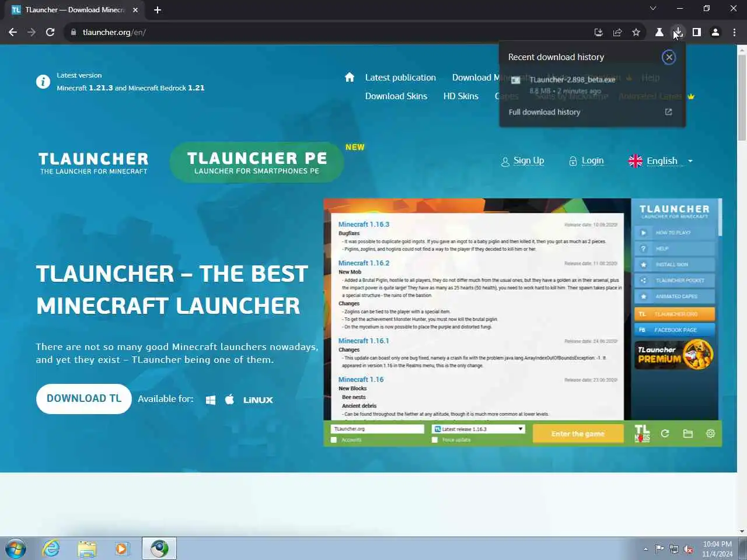Close the Recent download history popup

pos(669,57)
